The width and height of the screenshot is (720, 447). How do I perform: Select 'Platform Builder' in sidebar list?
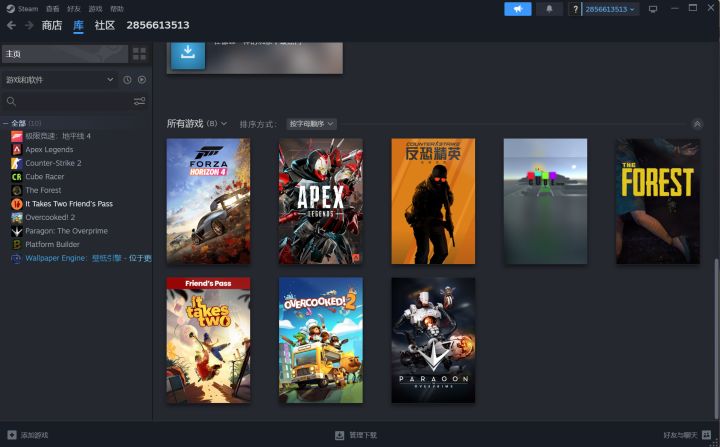click(x=52, y=244)
